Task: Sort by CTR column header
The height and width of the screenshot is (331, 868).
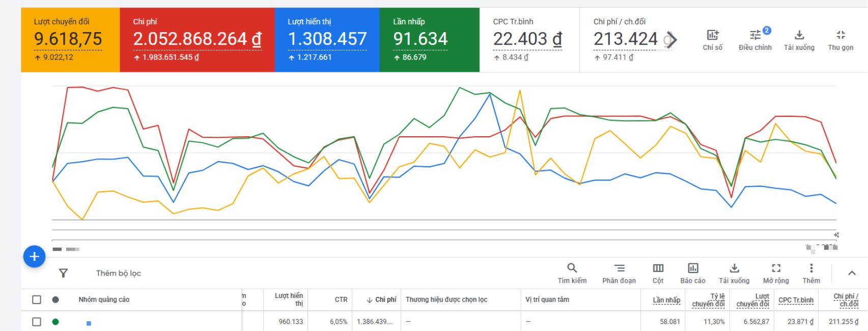Action: (x=341, y=299)
